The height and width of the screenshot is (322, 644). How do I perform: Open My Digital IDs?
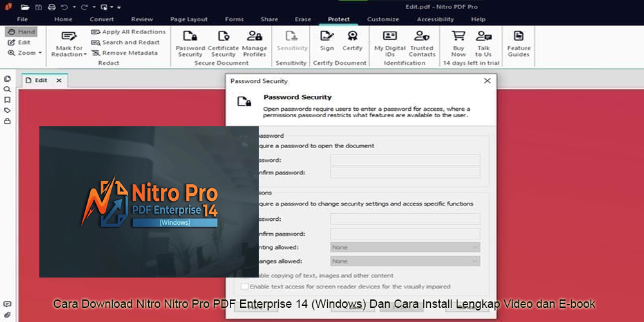[x=390, y=44]
